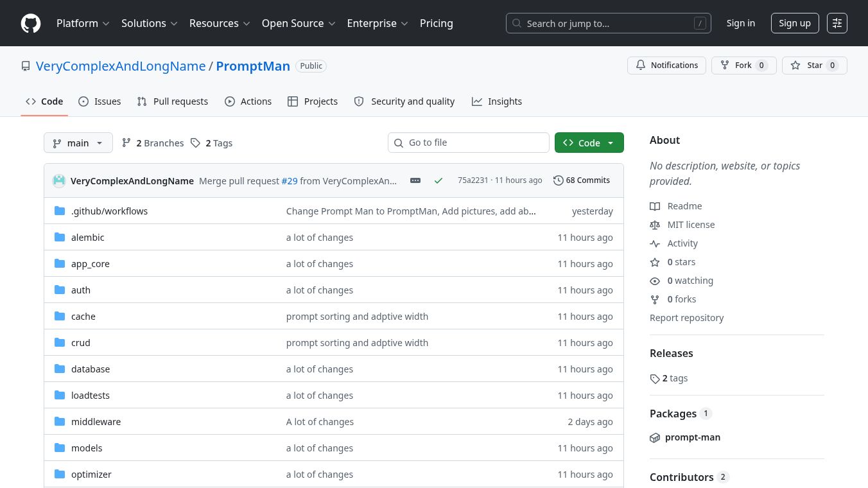This screenshot has width=868, height=488.
Task: Open the Insights tab
Action: pyautogui.click(x=497, y=101)
